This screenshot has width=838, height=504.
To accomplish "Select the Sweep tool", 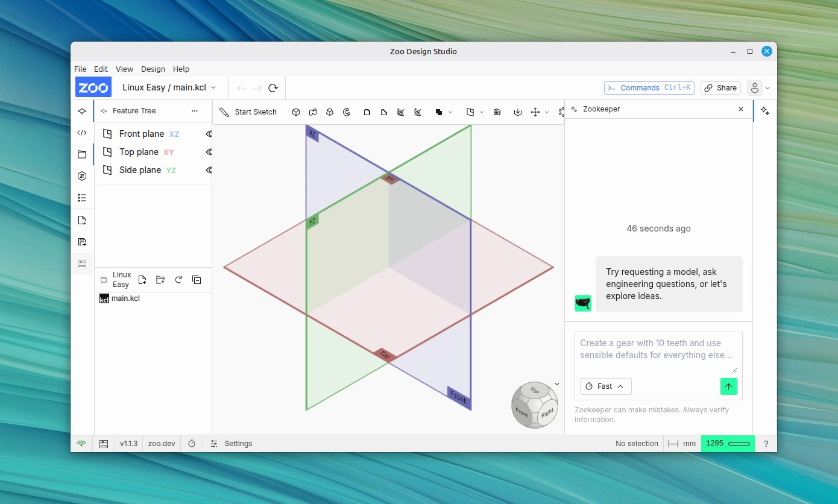I will tap(313, 112).
